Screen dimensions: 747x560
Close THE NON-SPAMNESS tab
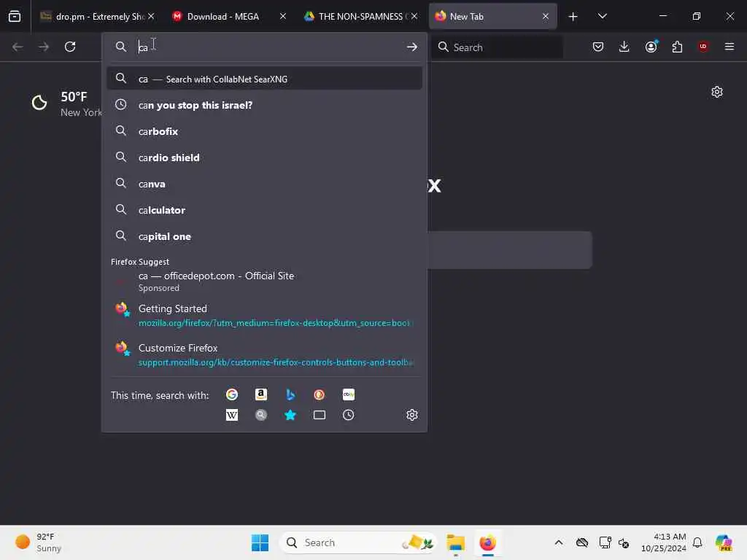pyautogui.click(x=414, y=16)
